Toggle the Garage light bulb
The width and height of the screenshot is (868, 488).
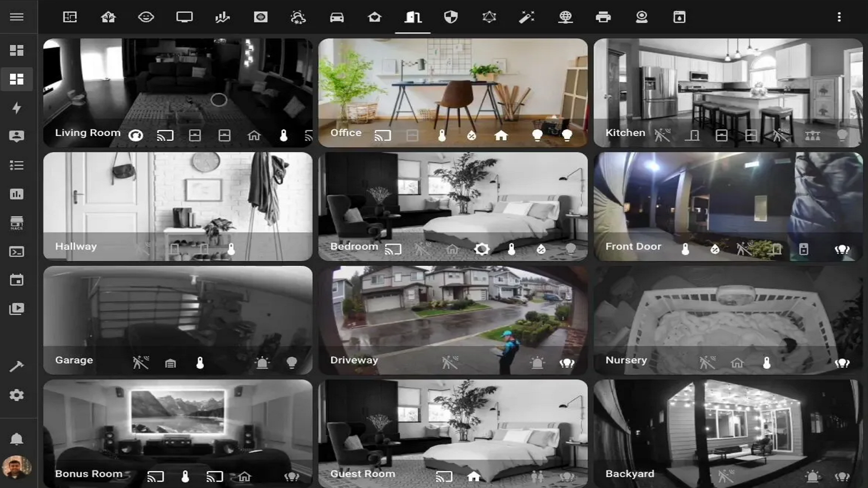click(292, 362)
